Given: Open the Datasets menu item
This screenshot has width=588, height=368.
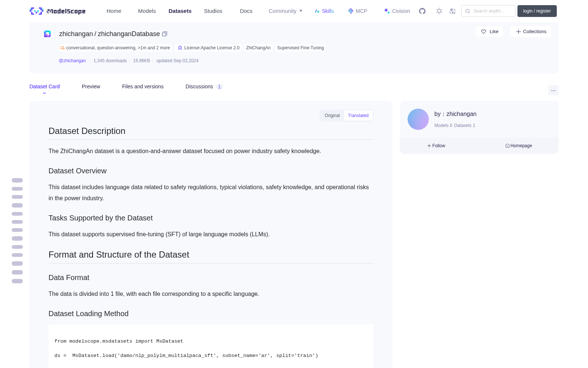Looking at the screenshot, I should tap(180, 11).
